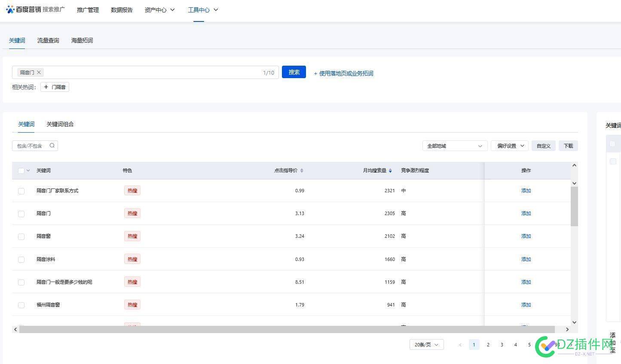Expand the 资产中心 dropdown menu
The height and width of the screenshot is (364, 621).
pos(160,9)
